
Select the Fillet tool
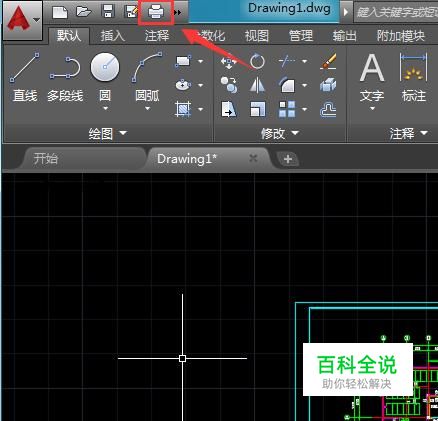tap(287, 85)
